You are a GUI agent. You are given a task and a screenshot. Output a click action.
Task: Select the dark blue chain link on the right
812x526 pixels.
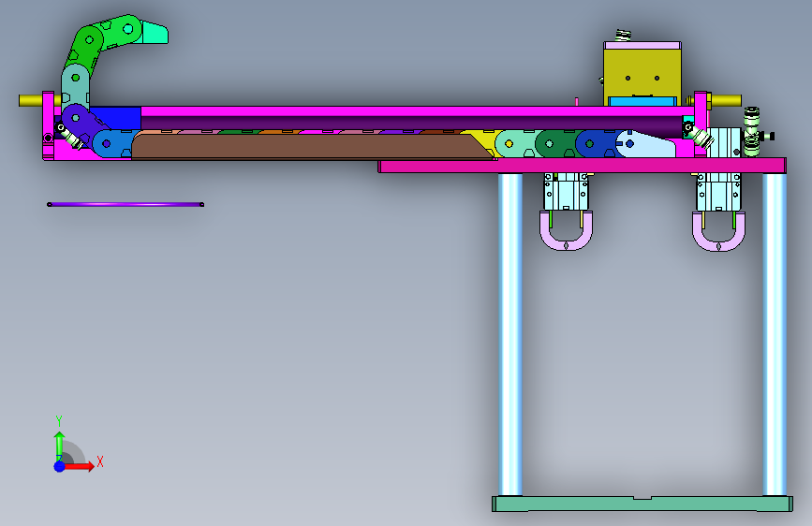point(595,143)
